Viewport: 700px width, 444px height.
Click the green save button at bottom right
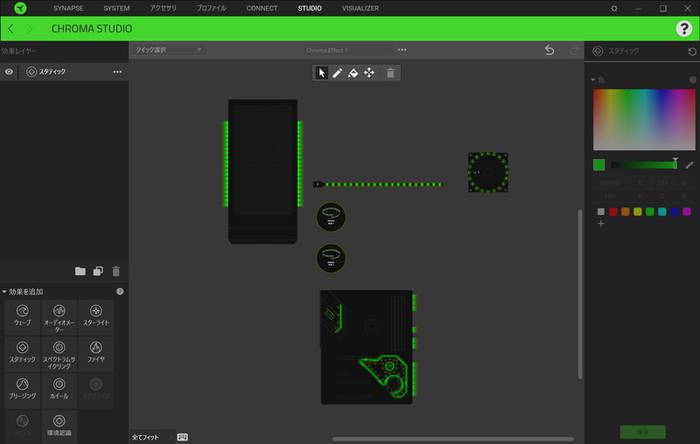642,432
